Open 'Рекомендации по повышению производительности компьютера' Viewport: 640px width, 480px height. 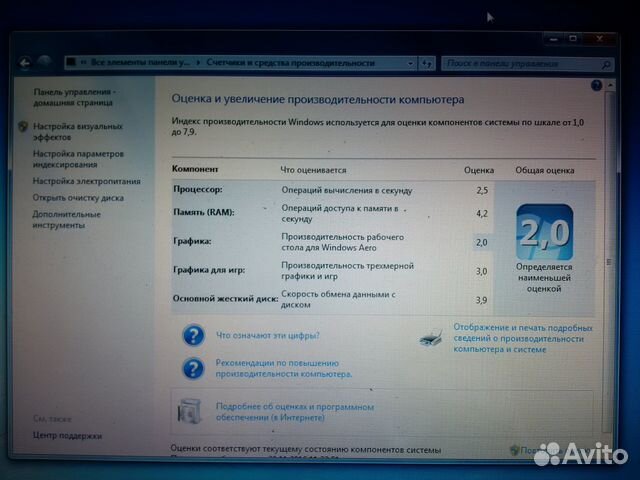click(x=284, y=369)
